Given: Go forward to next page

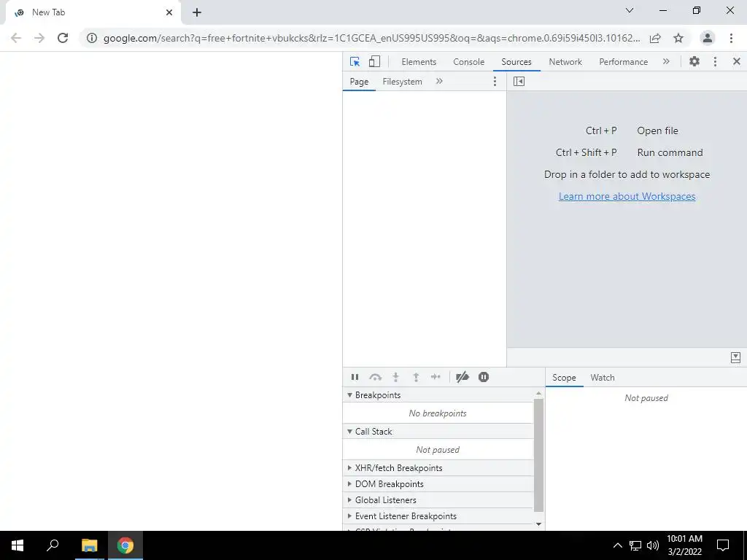Looking at the screenshot, I should (39, 38).
